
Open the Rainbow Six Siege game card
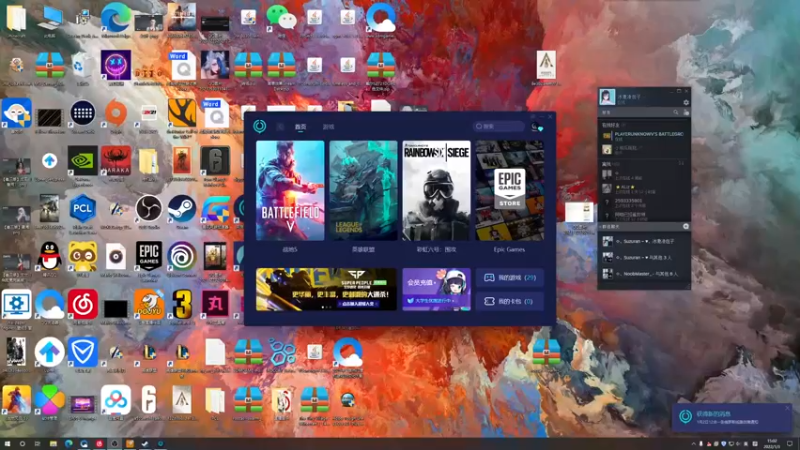(436, 190)
